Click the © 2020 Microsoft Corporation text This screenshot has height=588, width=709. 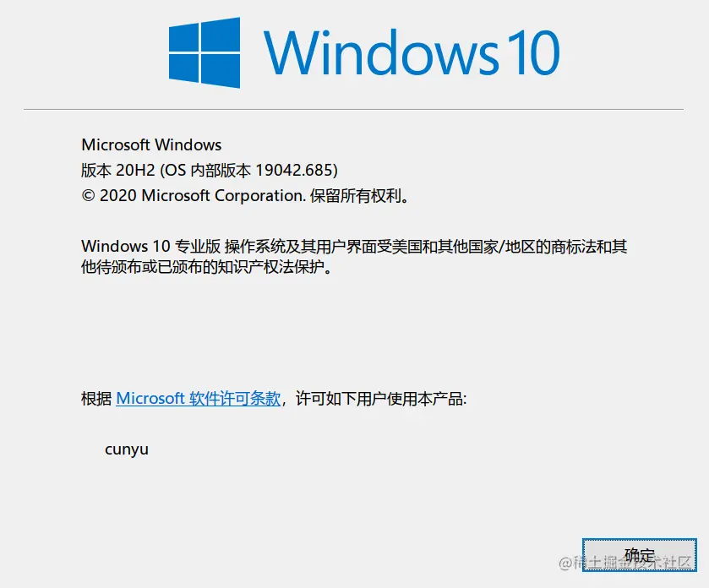(x=194, y=196)
